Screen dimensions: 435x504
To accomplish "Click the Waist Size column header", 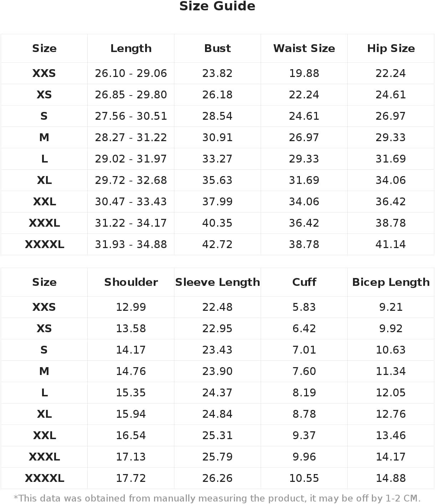I will click(304, 48).
